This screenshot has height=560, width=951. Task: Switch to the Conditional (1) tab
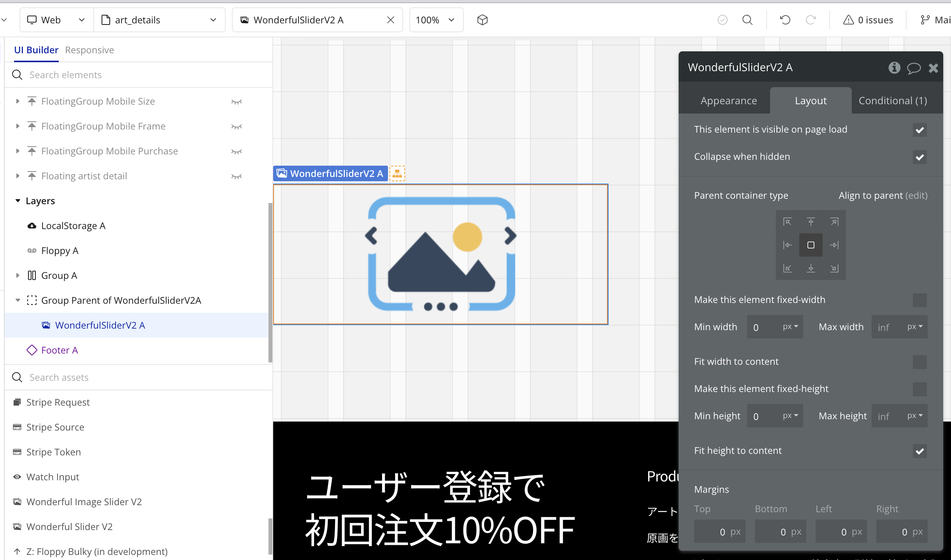[x=893, y=101]
